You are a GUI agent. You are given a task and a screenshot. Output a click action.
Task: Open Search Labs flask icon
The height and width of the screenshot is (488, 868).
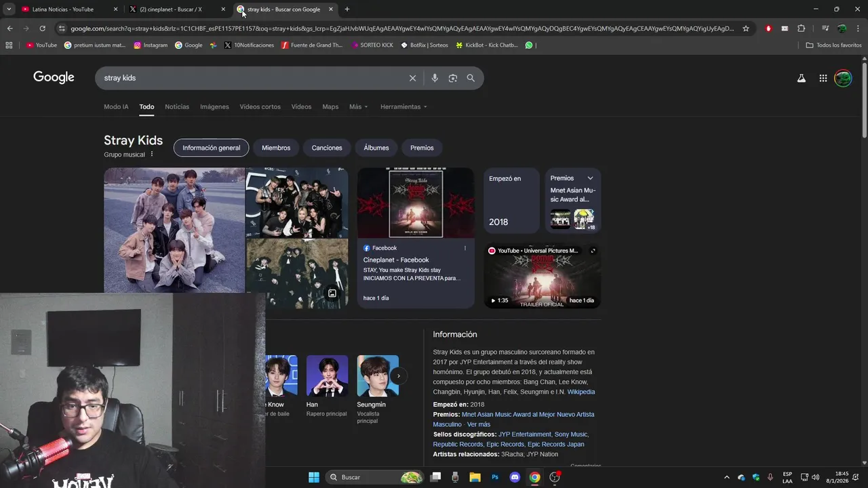pos(802,78)
